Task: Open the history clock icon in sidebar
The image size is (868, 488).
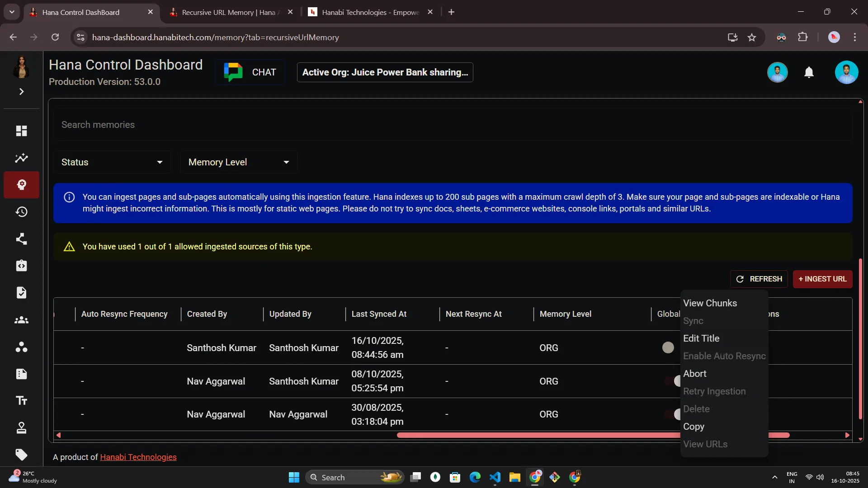Action: pos(21,212)
